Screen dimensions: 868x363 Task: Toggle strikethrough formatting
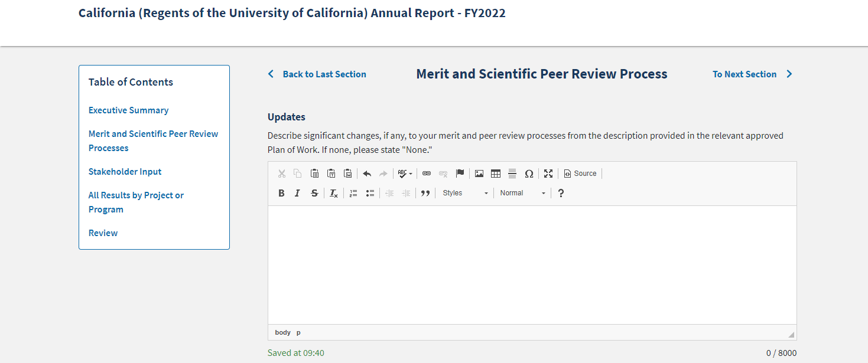(314, 193)
